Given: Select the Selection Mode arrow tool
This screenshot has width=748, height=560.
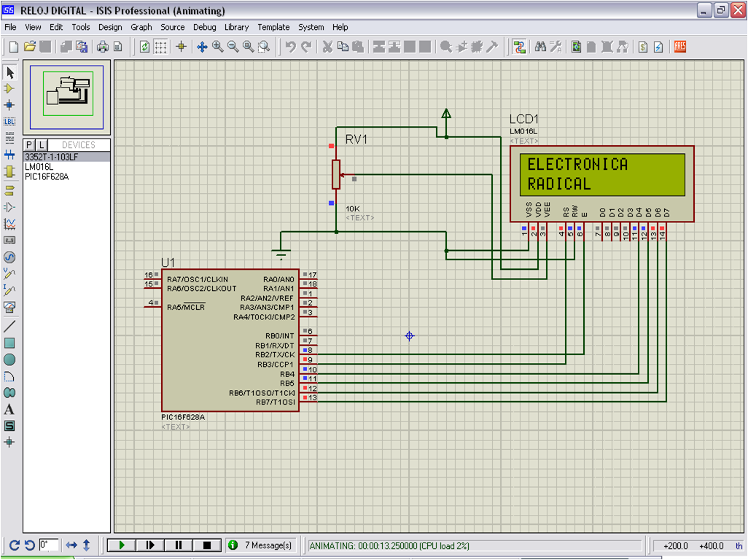Looking at the screenshot, I should click(9, 72).
